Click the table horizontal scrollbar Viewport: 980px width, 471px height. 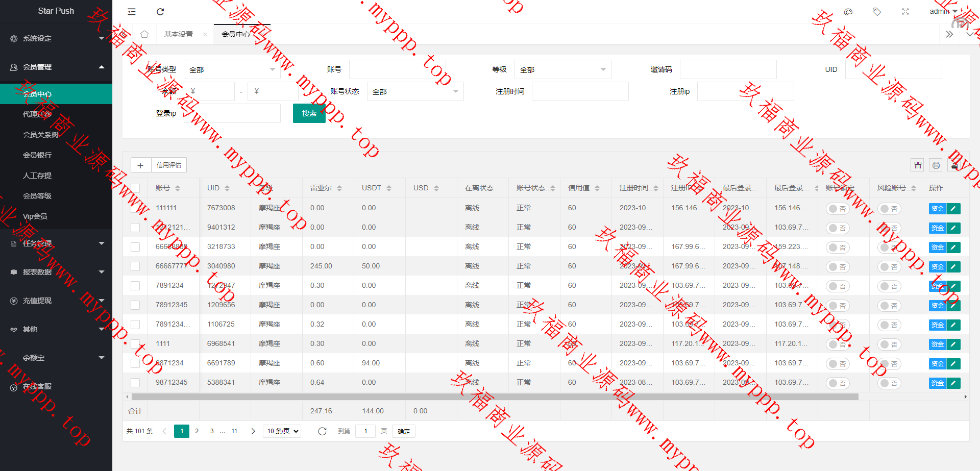pos(494,396)
